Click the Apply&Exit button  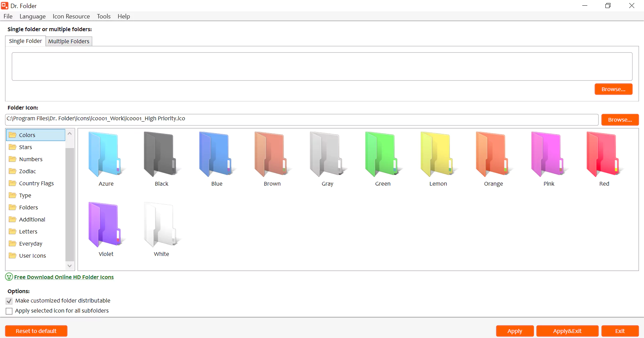pyautogui.click(x=567, y=331)
